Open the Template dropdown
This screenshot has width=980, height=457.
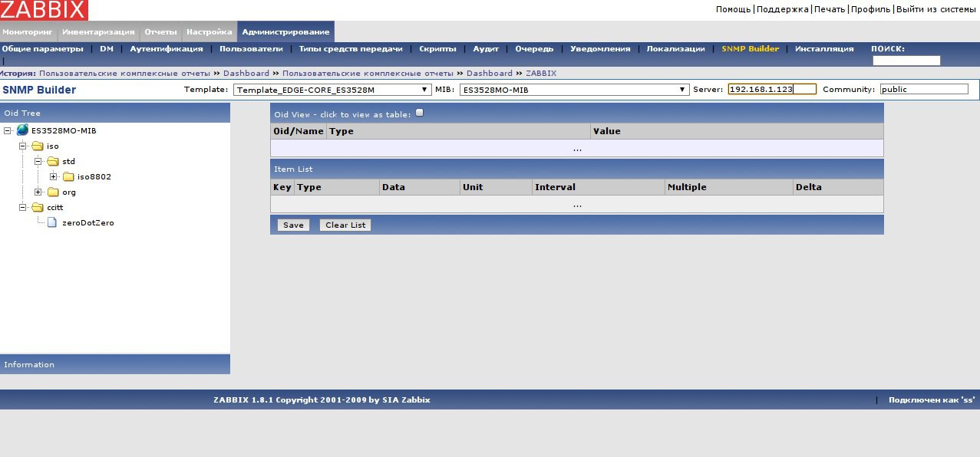(332, 90)
